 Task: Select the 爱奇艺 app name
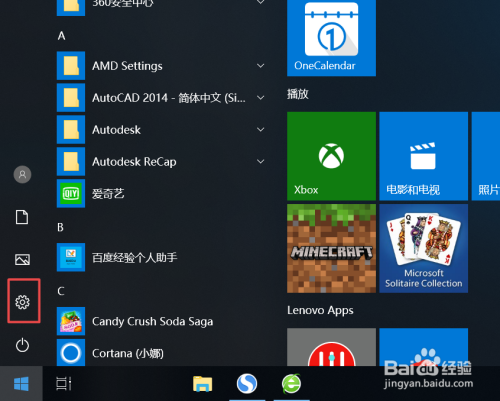pyautogui.click(x=108, y=193)
